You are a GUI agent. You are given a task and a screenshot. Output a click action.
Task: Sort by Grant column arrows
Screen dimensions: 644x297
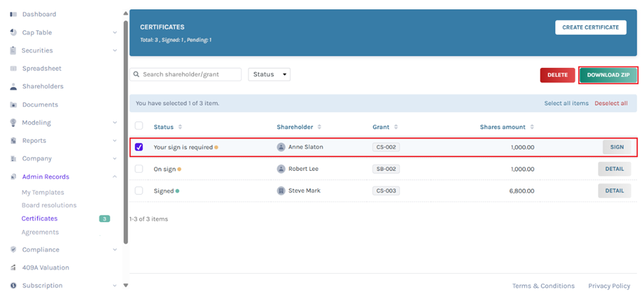[396, 127]
